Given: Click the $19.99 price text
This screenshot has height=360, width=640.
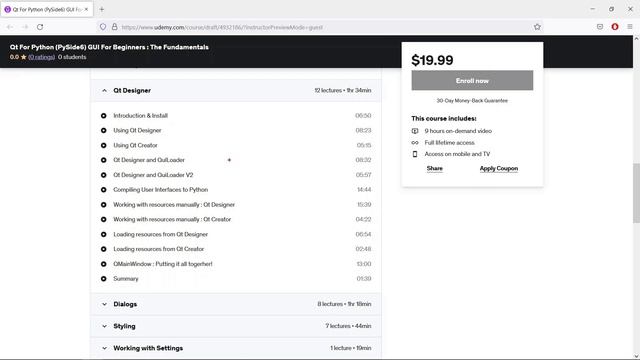Looking at the screenshot, I should pos(432,60).
